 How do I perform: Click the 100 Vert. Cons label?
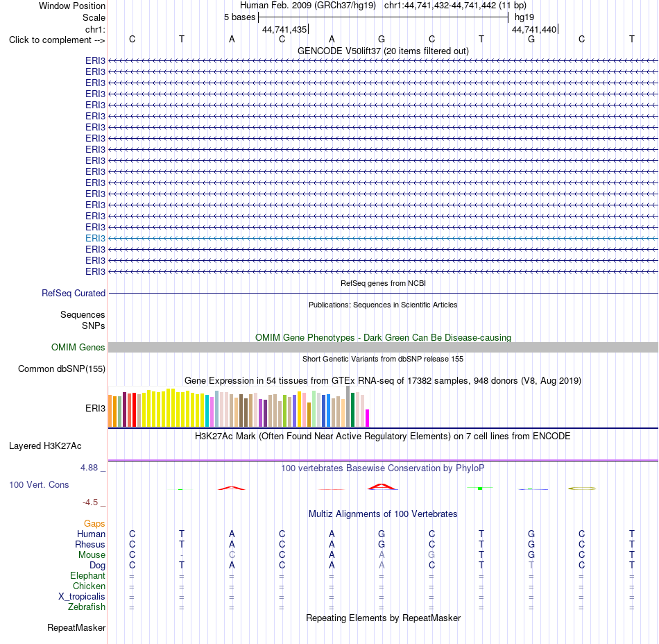coord(39,484)
